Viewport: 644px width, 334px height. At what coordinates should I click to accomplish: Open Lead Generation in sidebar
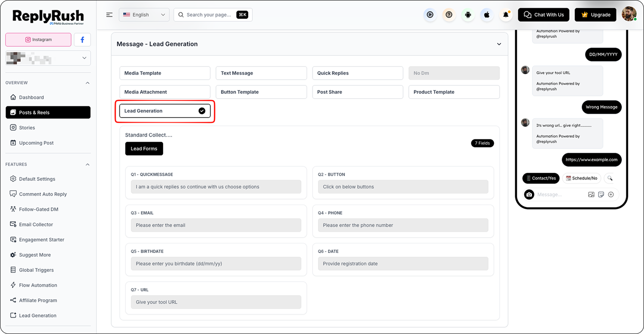click(48, 316)
